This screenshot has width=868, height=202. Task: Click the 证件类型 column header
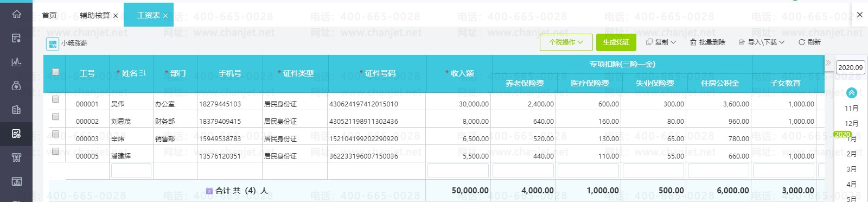296,73
